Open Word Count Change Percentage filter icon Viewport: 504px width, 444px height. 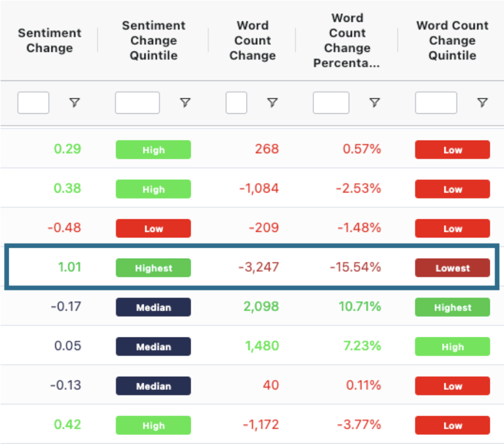point(374,102)
